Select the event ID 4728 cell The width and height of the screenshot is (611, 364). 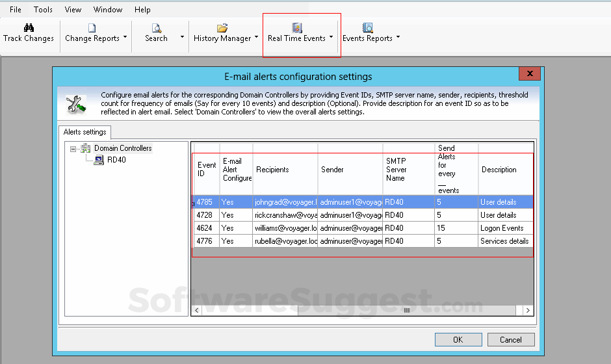pos(207,215)
